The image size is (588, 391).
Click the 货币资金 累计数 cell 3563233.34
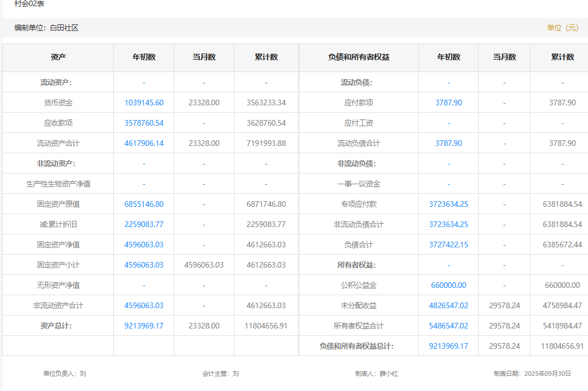coord(266,103)
